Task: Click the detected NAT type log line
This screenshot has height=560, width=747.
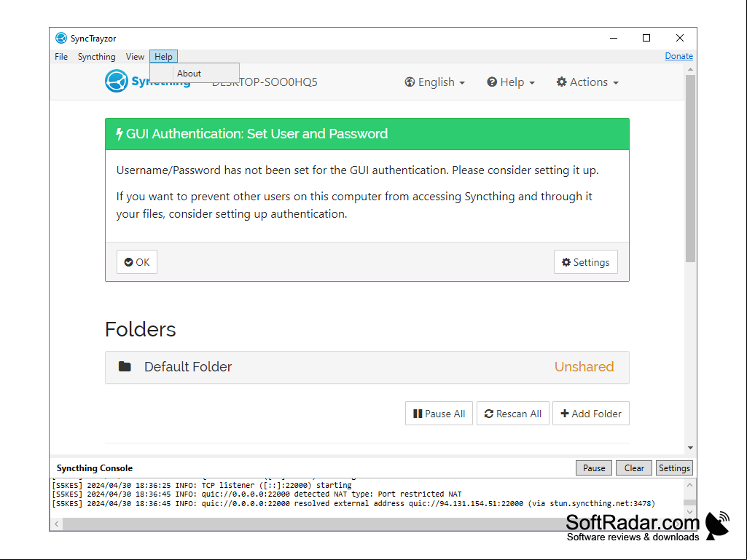Action: pos(257,494)
